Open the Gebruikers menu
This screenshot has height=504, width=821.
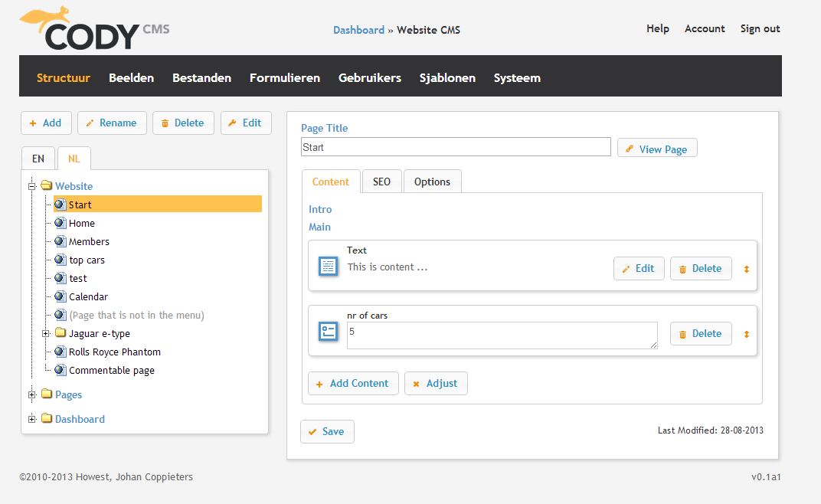[370, 77]
